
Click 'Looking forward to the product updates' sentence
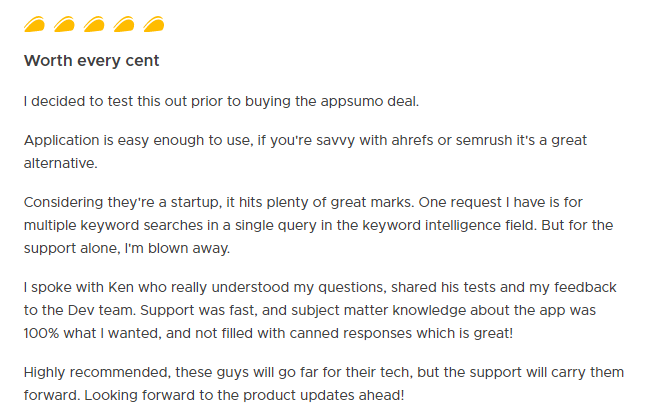(244, 395)
